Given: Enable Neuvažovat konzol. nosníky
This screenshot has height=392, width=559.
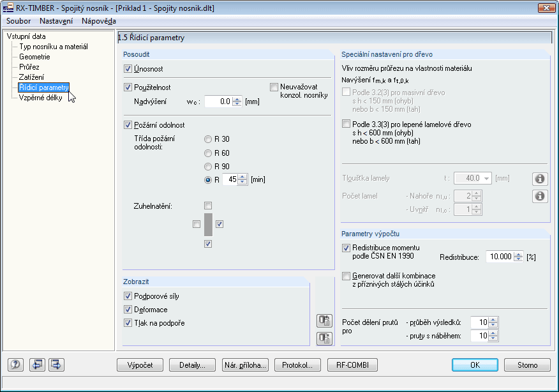Looking at the screenshot, I should click(274, 87).
